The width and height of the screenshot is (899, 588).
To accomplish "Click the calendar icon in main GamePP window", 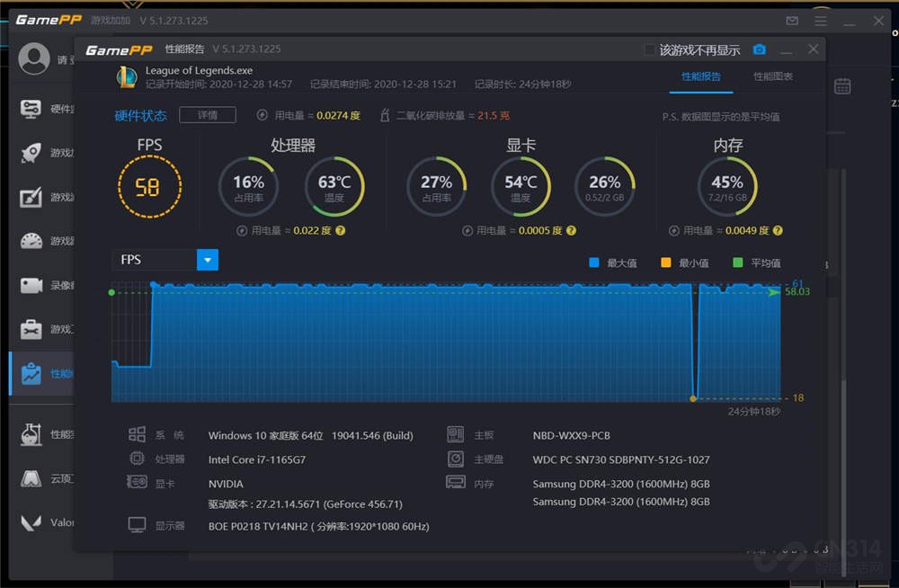I will tap(842, 86).
